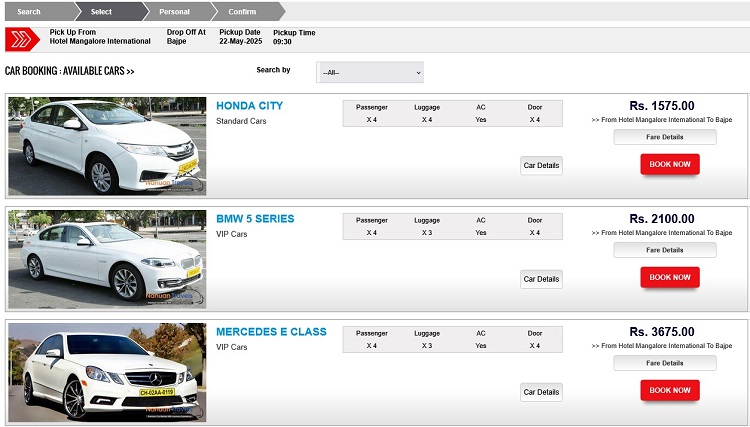The image size is (750, 427).
Task: Click Luggage X 3 spec for BMW 5 Series
Action: [427, 226]
